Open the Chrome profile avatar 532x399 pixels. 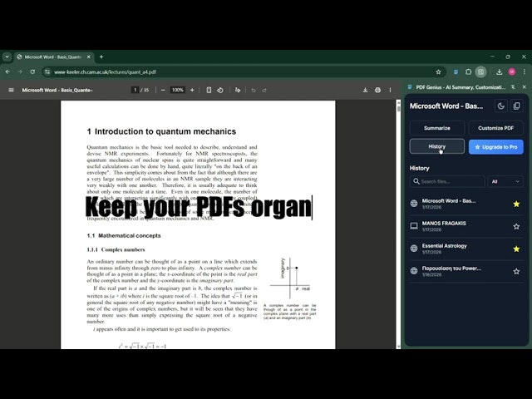point(512,72)
